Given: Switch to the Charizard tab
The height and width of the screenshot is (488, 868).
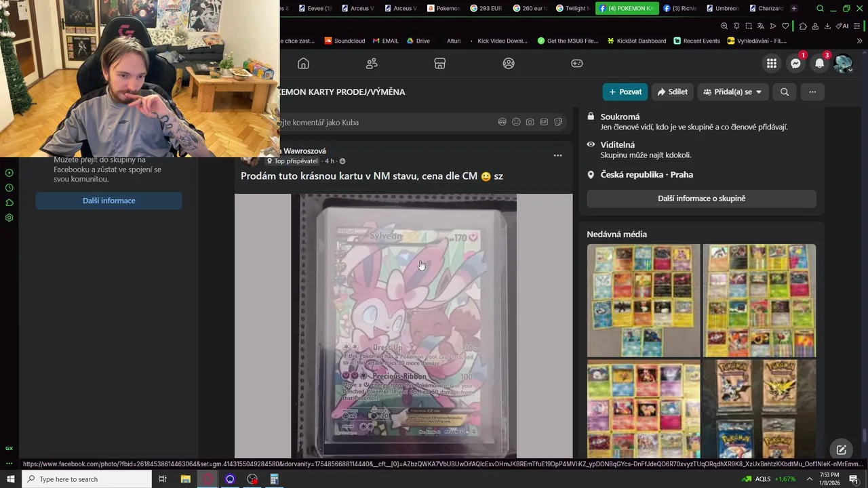Looking at the screenshot, I should pyautogui.click(x=766, y=8).
